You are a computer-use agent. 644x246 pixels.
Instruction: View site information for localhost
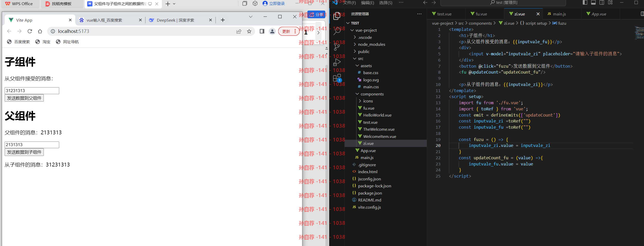click(x=53, y=31)
